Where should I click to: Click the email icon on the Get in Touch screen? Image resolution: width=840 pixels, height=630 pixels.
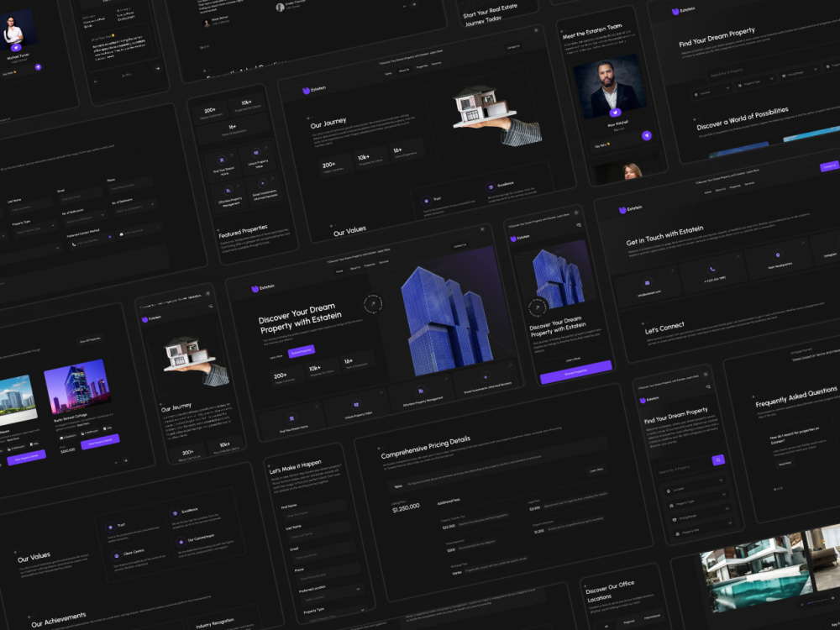(x=647, y=283)
